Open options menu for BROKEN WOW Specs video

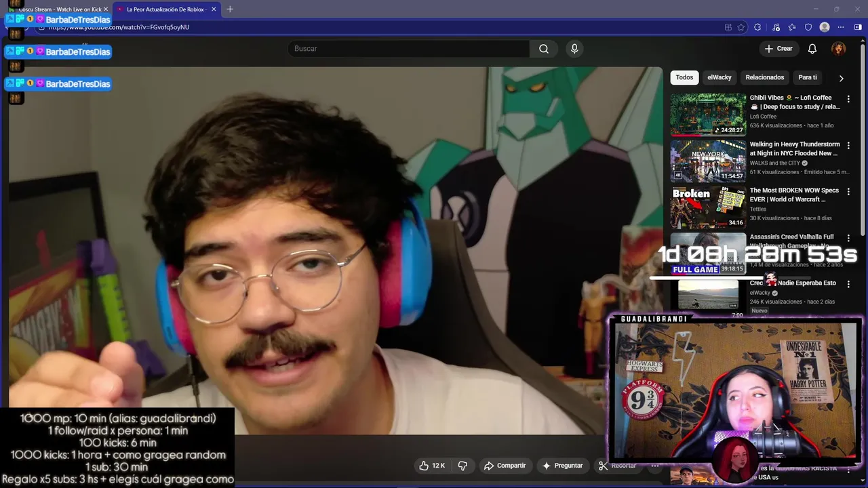pyautogui.click(x=848, y=192)
